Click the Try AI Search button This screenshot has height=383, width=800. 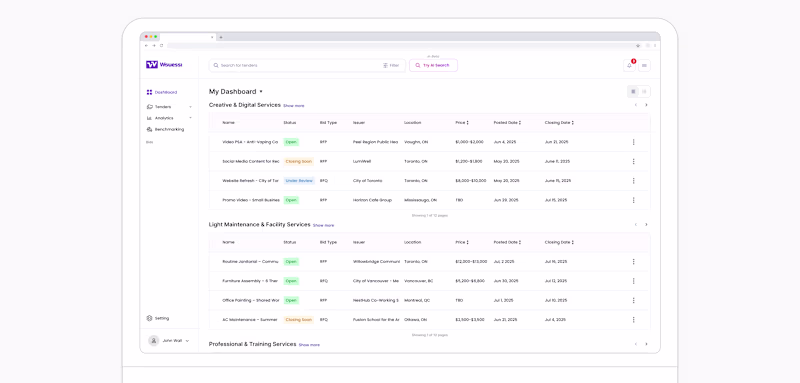click(433, 65)
